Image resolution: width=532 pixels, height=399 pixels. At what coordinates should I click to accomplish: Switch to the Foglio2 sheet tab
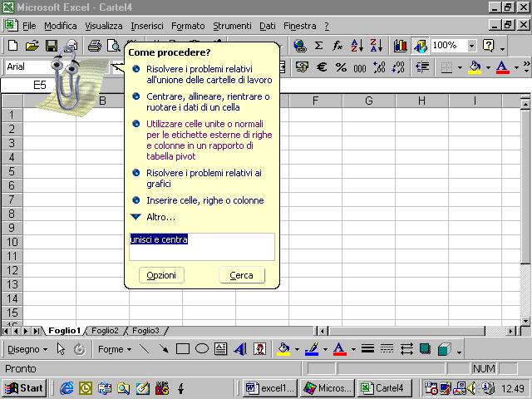click(105, 331)
